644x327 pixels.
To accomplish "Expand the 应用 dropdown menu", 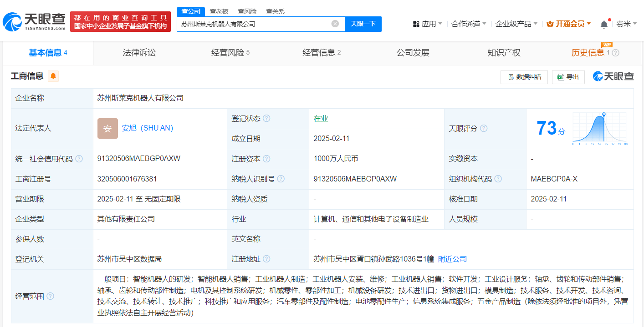I will 427,24.
